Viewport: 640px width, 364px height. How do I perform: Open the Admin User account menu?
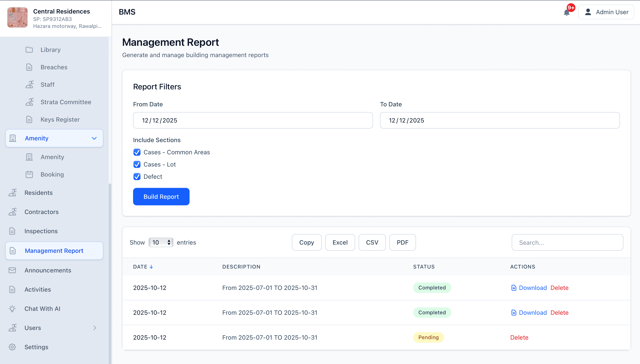pyautogui.click(x=606, y=12)
